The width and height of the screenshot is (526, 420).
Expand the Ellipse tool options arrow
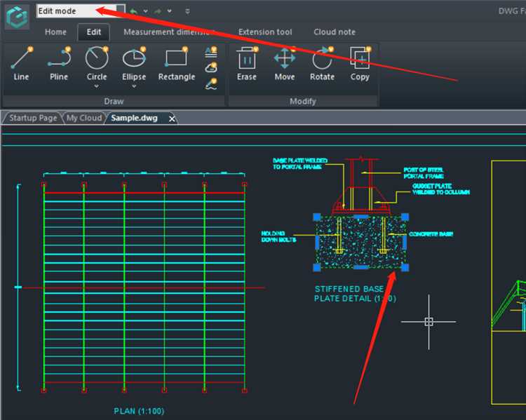coord(134,87)
